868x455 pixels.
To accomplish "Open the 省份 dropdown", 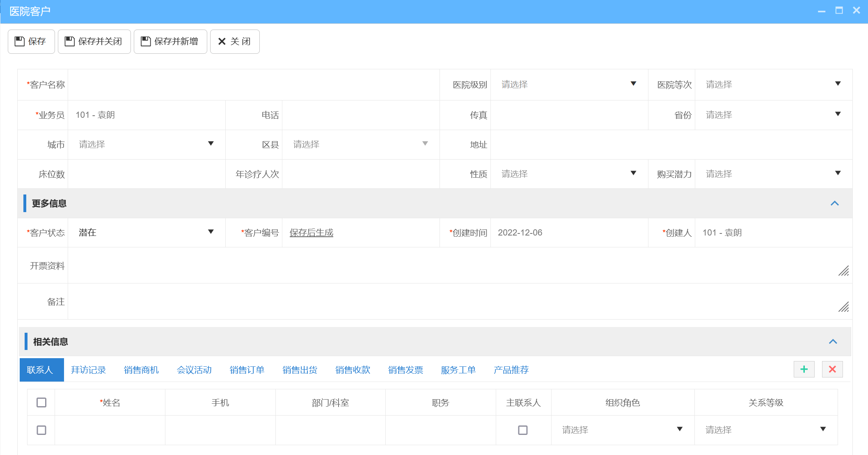I will point(838,115).
